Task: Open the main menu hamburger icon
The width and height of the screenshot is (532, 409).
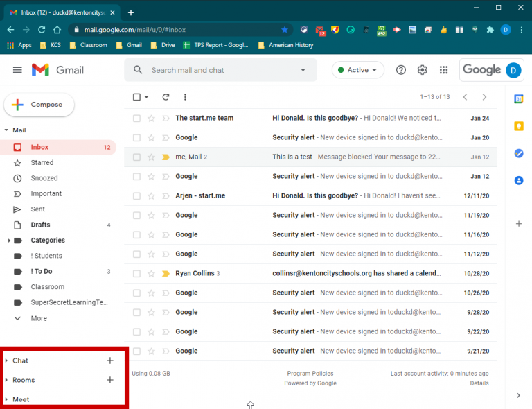Action: pyautogui.click(x=17, y=70)
